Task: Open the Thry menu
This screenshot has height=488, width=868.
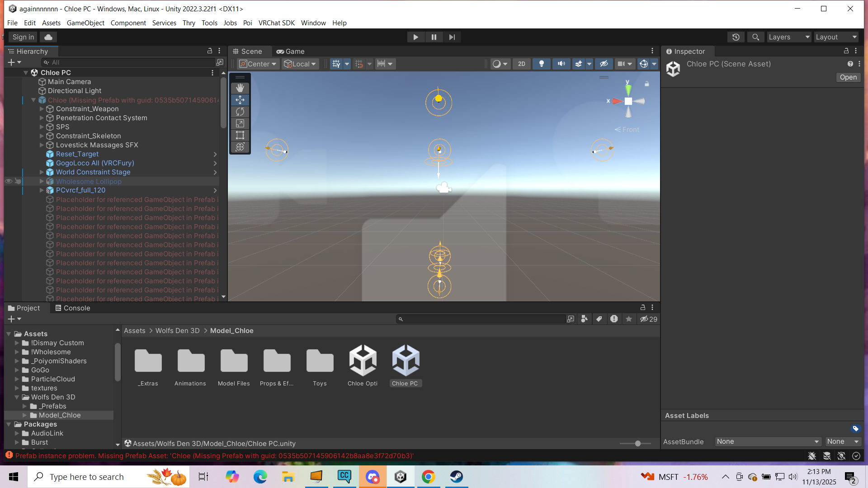Action: (189, 23)
